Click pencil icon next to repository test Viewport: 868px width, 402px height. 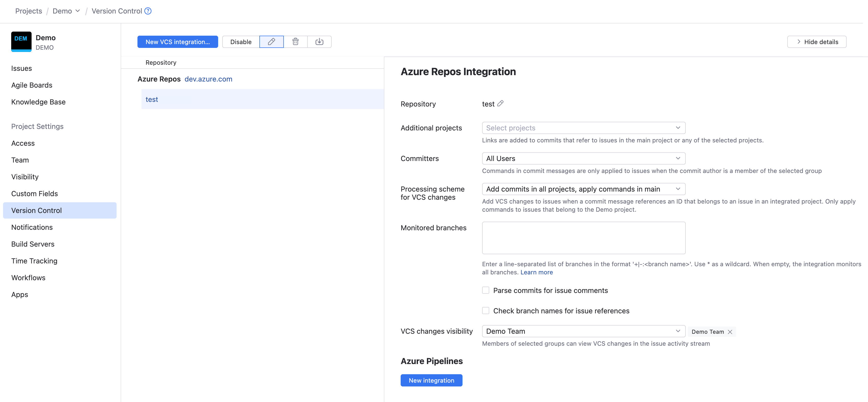500,103
